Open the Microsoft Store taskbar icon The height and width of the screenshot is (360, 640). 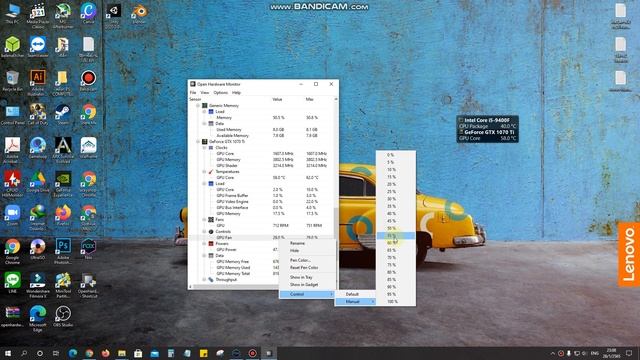[x=138, y=353]
